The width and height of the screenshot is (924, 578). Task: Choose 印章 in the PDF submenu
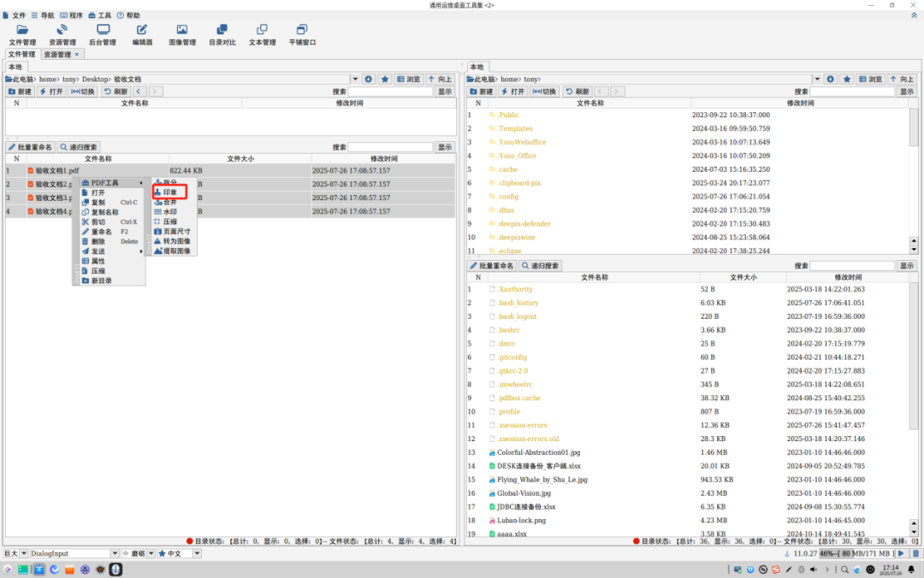coord(169,192)
